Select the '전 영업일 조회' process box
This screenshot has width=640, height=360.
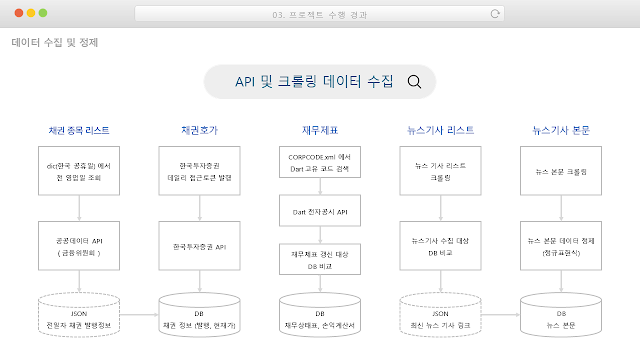point(79,171)
